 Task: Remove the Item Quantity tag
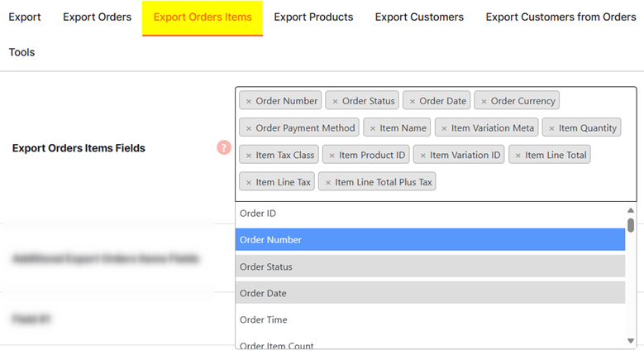coord(551,128)
